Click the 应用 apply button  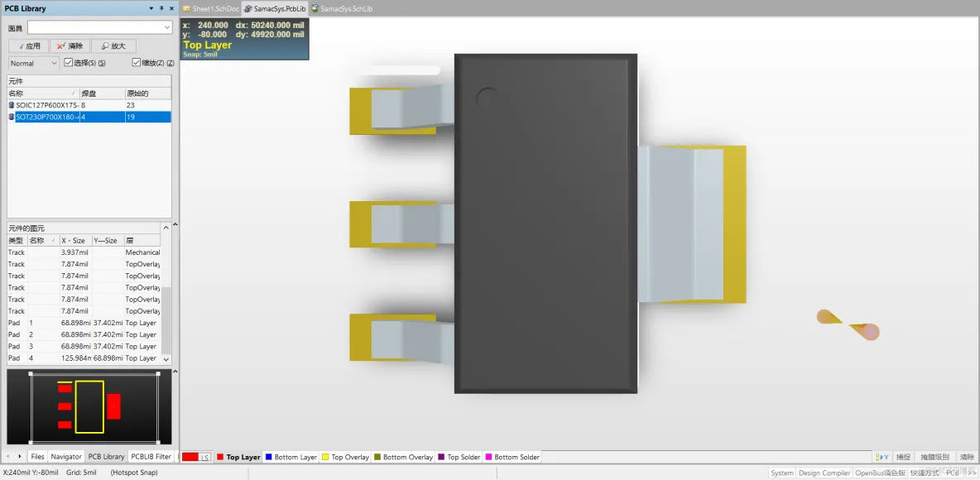click(28, 46)
